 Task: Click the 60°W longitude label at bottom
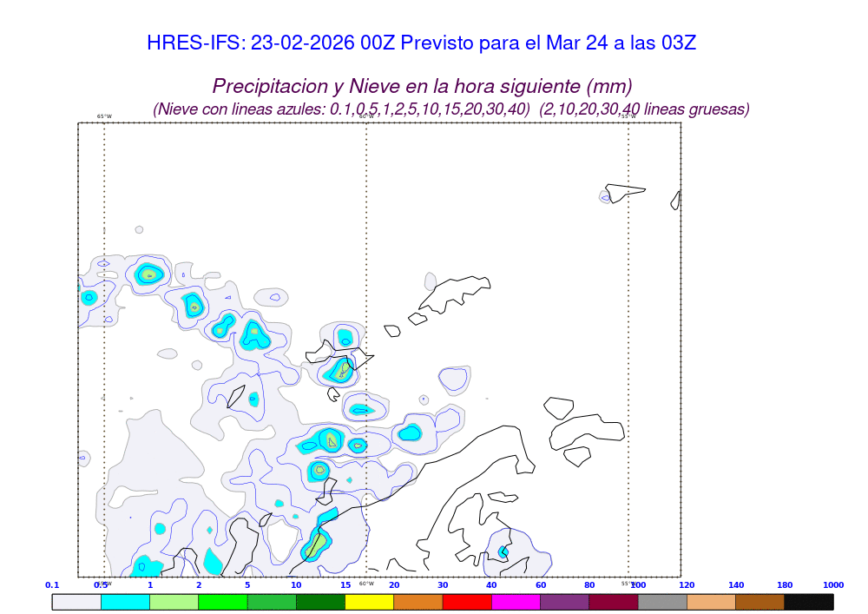point(366,584)
